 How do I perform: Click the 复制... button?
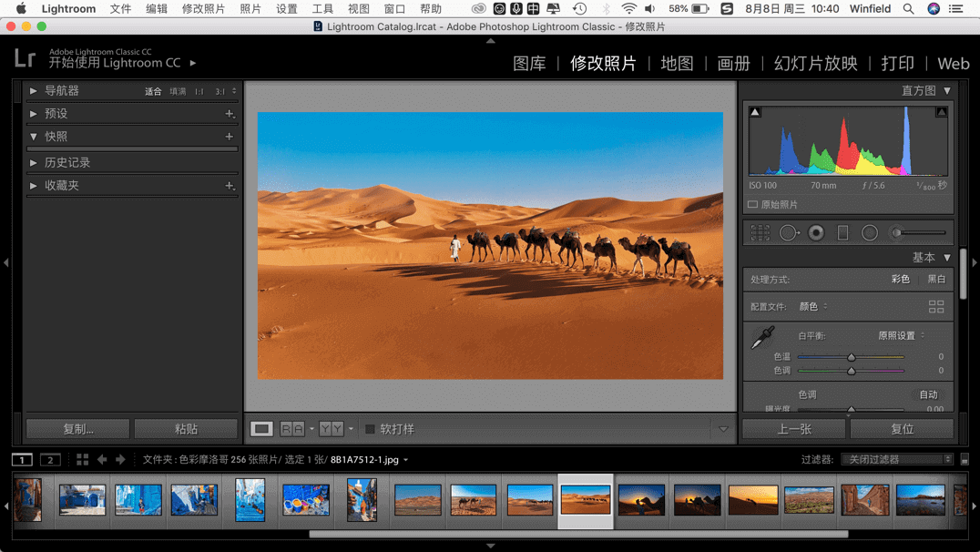point(78,429)
